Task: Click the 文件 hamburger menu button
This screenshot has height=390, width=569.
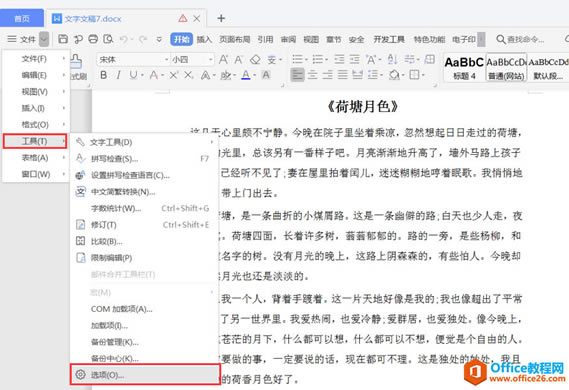Action: pyautogui.click(x=22, y=39)
